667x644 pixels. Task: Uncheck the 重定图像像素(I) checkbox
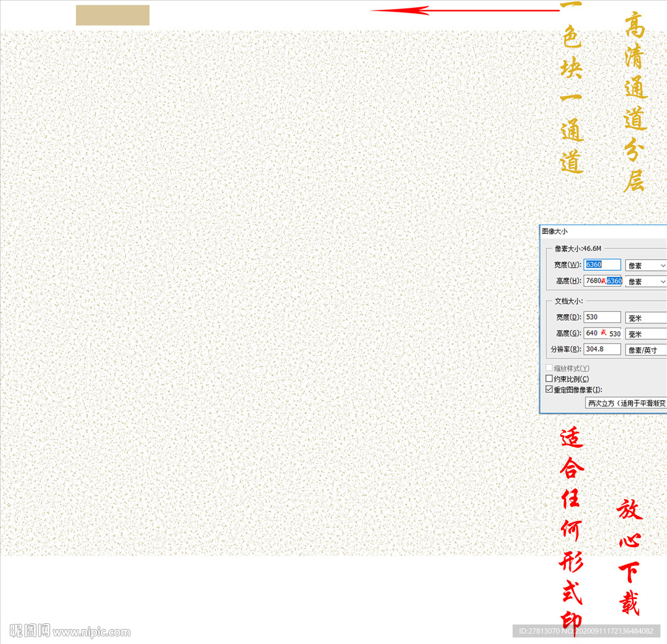pos(549,389)
